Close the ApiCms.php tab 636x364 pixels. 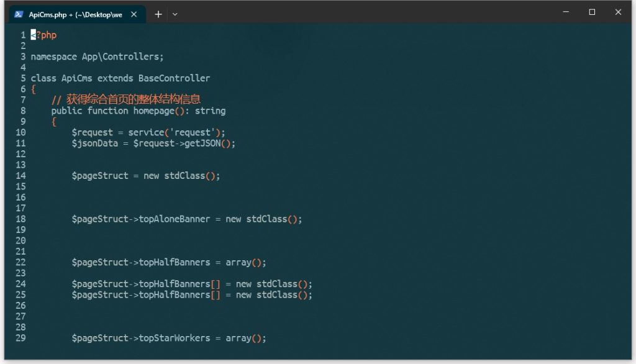point(134,14)
